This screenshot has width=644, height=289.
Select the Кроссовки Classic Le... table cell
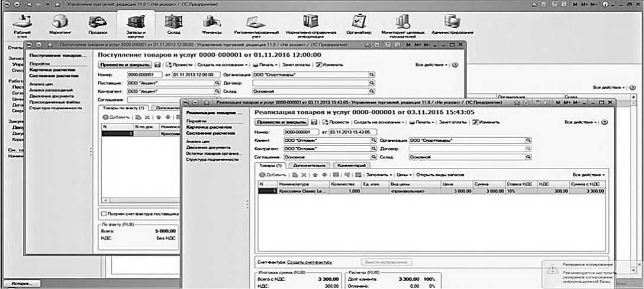click(x=304, y=191)
